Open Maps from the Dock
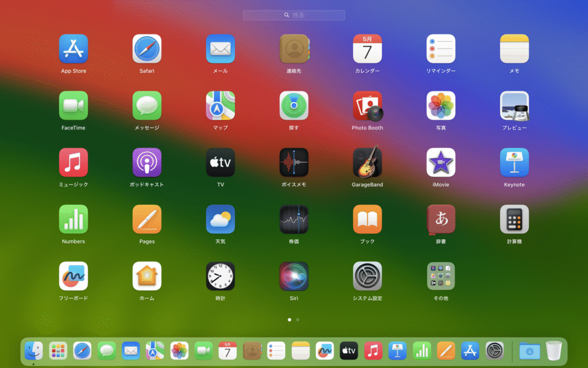 pos(155,351)
